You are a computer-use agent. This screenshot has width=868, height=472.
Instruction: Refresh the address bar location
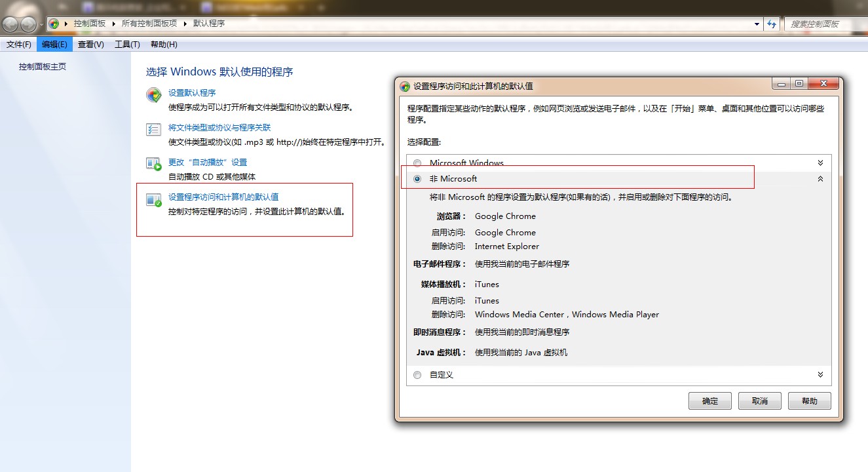(772, 24)
